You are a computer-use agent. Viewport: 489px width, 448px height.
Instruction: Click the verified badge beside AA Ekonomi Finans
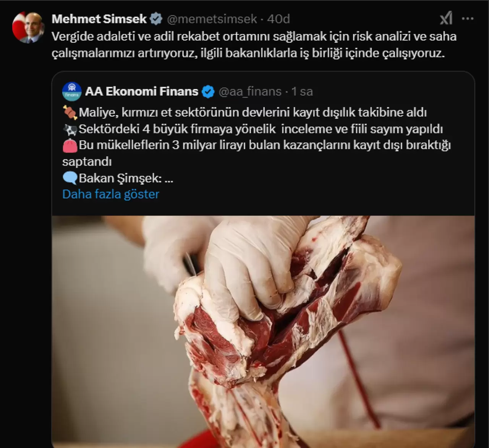coord(208,92)
